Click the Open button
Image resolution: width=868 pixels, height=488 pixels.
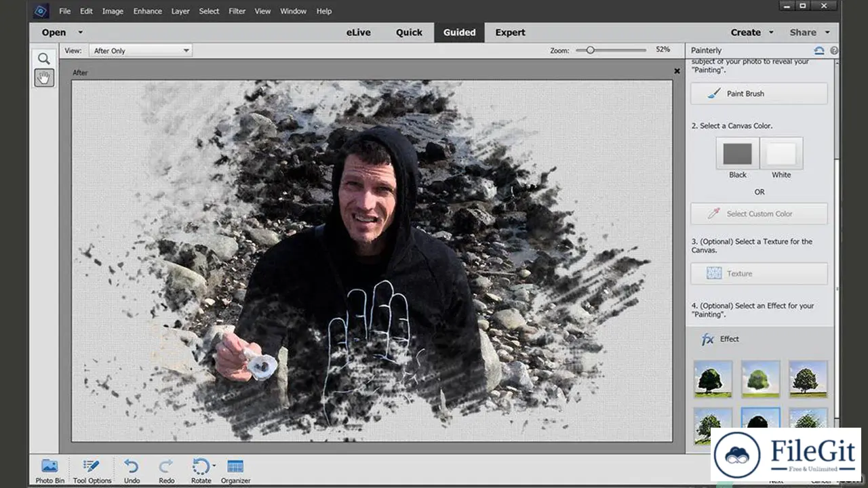click(54, 32)
